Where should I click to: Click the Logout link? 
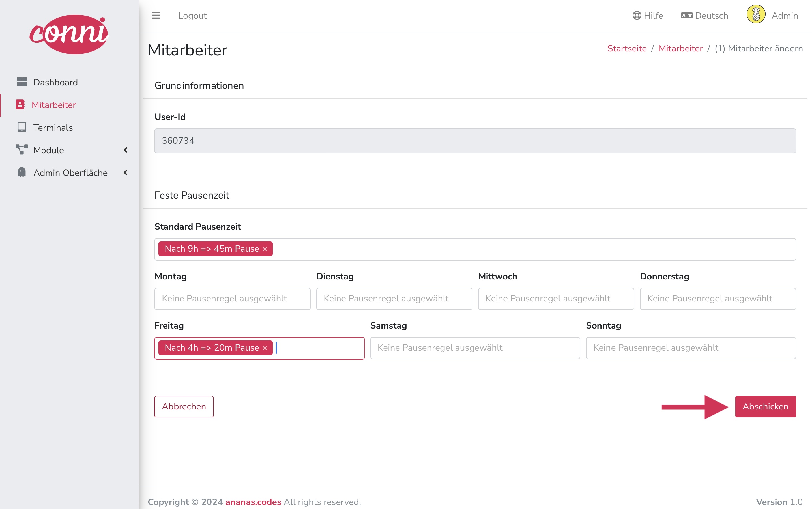[x=192, y=16]
